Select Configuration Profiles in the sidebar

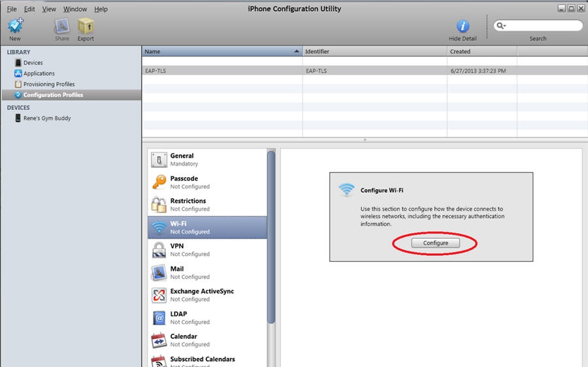pyautogui.click(x=71, y=95)
